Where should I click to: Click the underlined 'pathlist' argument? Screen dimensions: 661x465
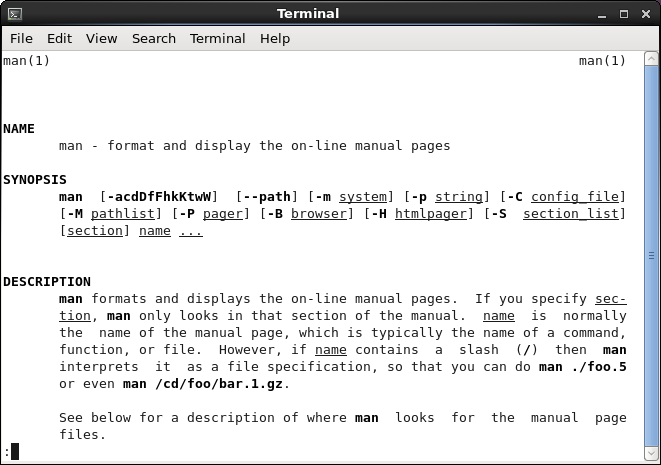123,214
